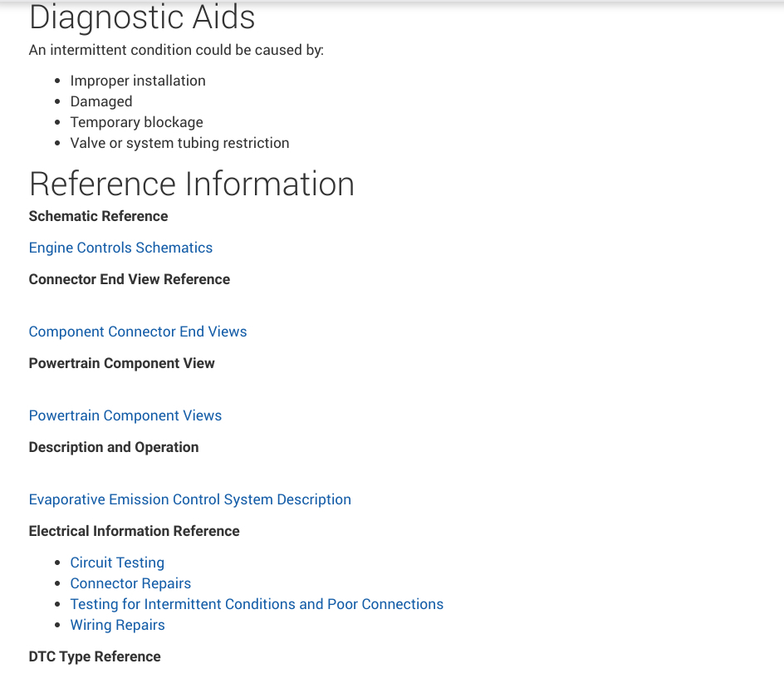Follow the Powertrain Component Views link
The image size is (784, 688).
125,415
